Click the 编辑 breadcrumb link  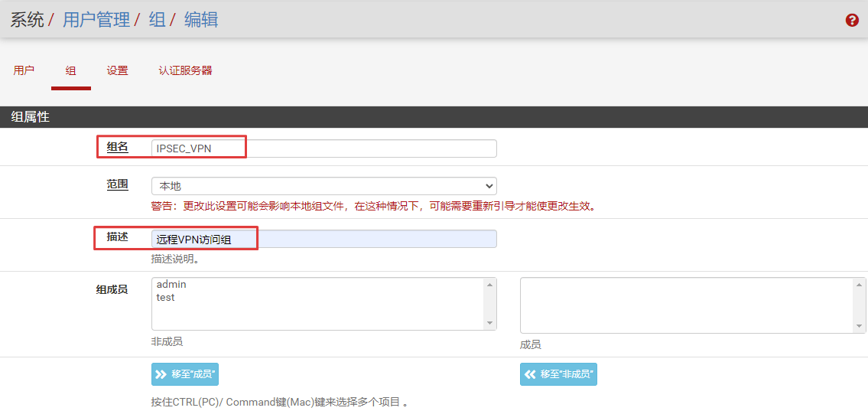point(201,20)
